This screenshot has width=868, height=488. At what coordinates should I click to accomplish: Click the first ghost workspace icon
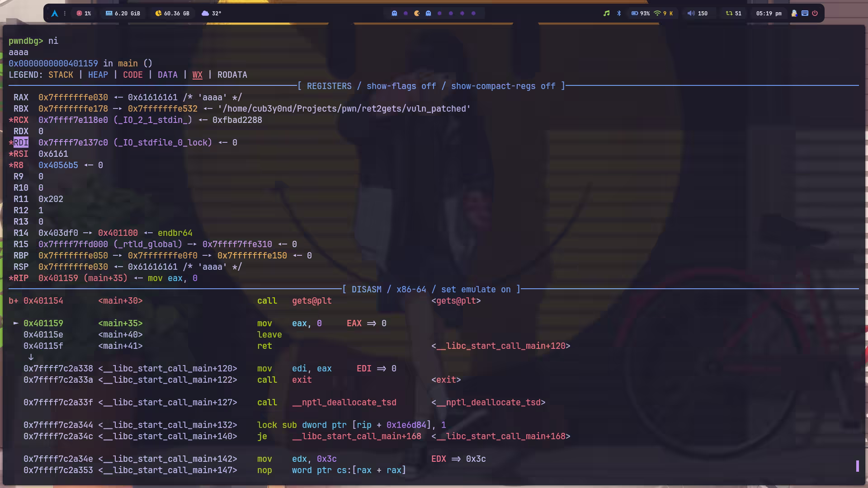[x=394, y=14]
